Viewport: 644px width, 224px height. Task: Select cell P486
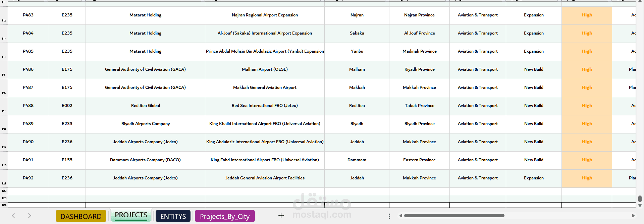point(28,70)
